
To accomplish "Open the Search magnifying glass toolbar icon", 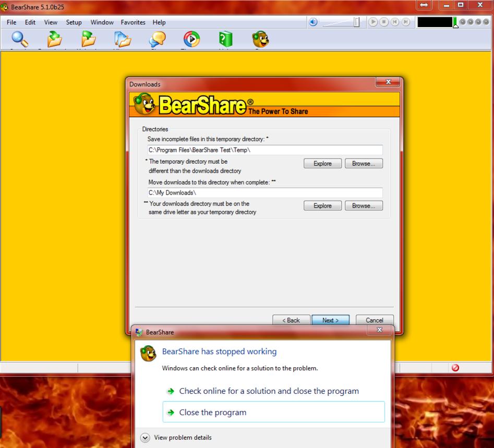I will pyautogui.click(x=20, y=40).
